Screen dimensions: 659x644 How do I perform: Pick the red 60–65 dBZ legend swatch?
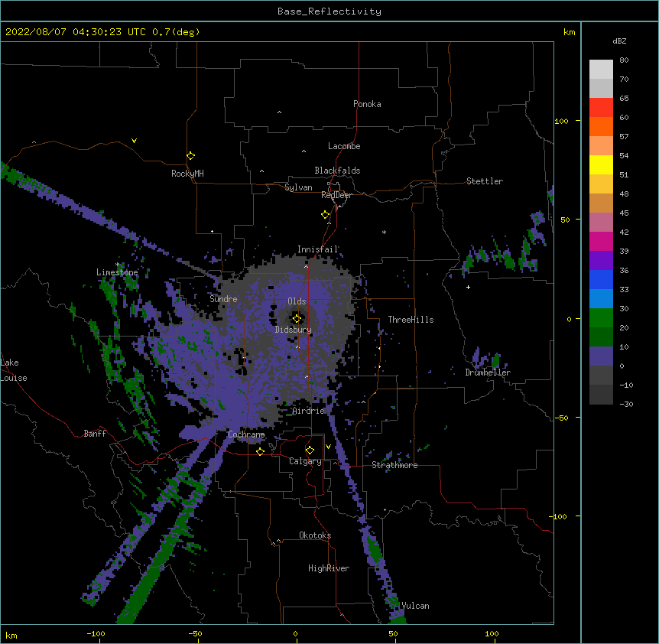coord(601,108)
